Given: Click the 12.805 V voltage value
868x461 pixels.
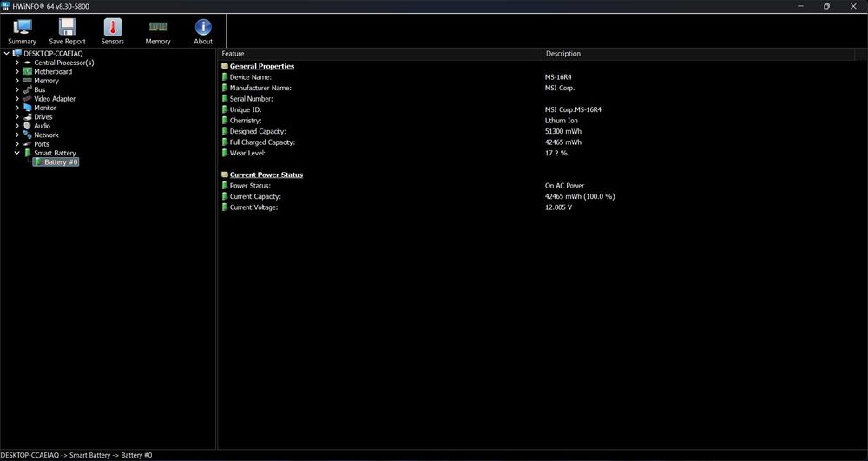Looking at the screenshot, I should (558, 207).
